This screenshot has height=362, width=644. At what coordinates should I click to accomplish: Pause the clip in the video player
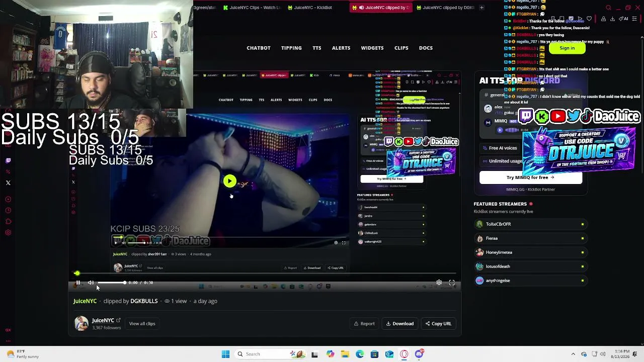coord(78,283)
